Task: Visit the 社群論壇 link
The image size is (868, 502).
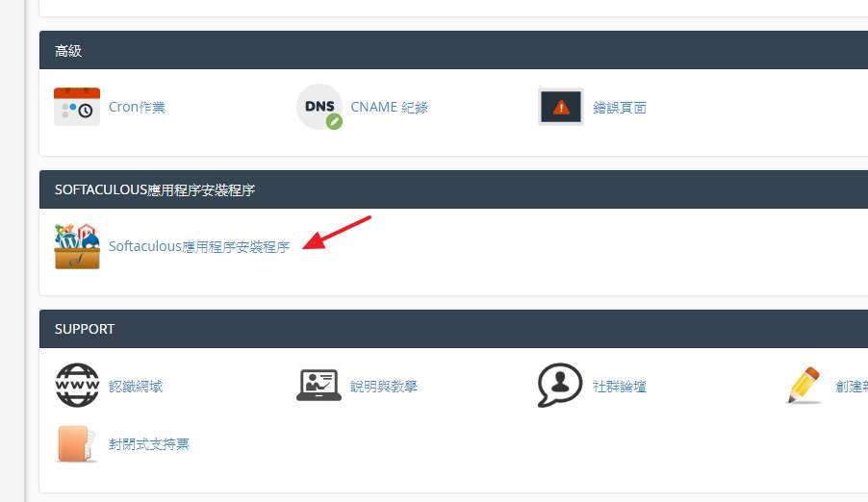Action: 620,386
